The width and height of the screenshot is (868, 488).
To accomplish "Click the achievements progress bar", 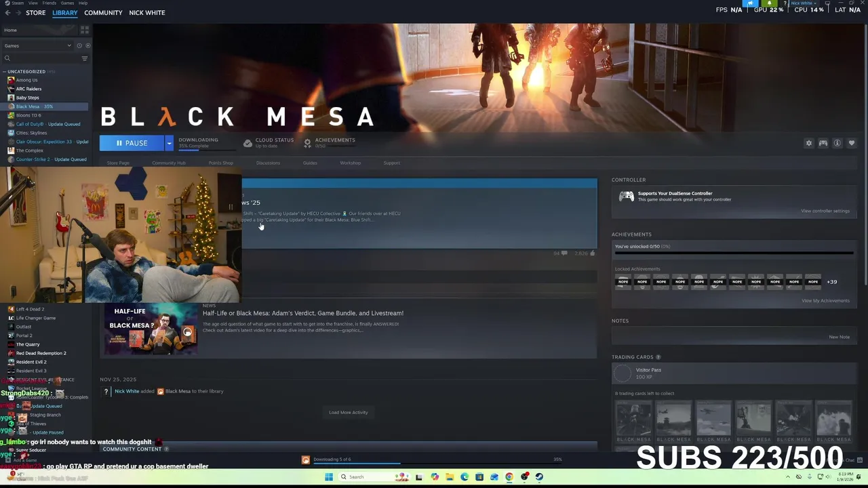I will click(734, 253).
